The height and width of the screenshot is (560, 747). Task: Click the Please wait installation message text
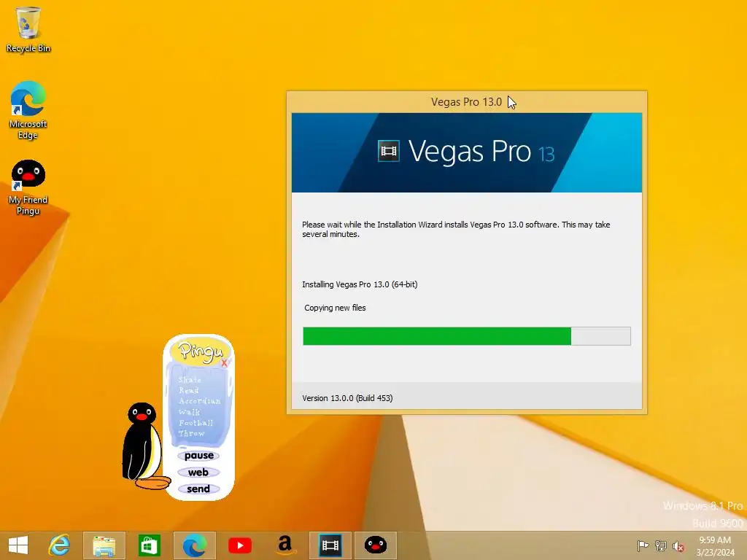(456, 229)
